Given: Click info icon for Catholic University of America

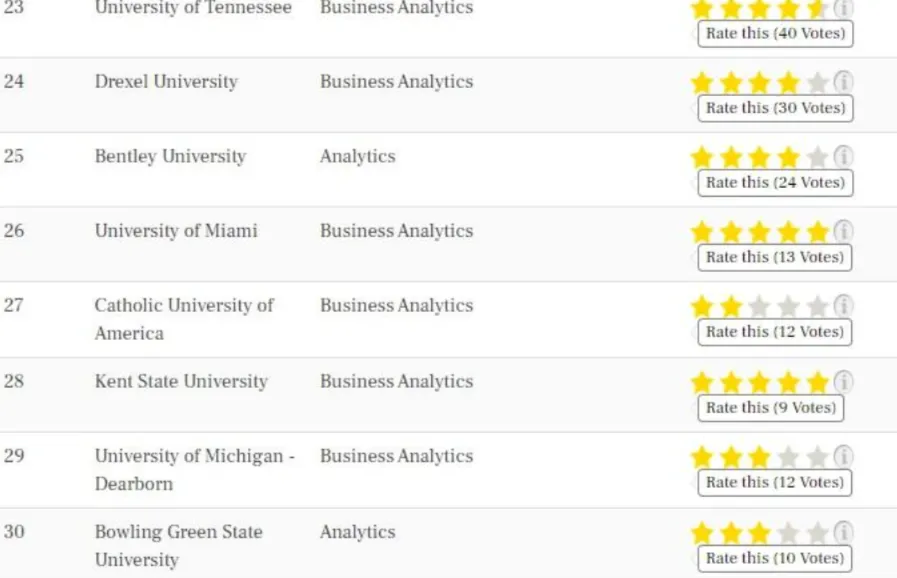Looking at the screenshot, I should click(844, 306).
